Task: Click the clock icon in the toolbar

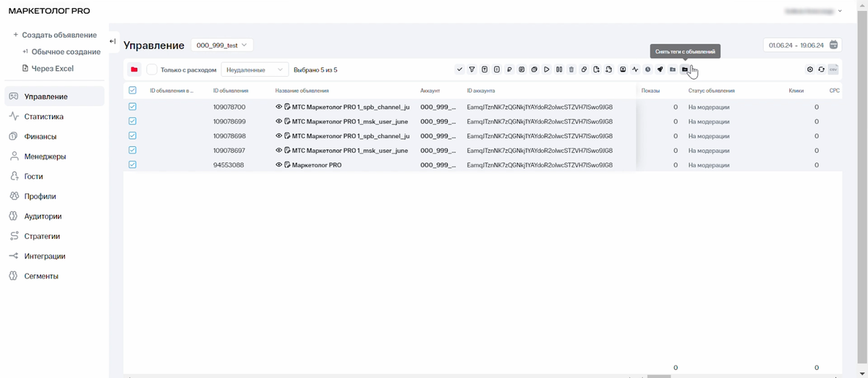Action: pyautogui.click(x=647, y=70)
